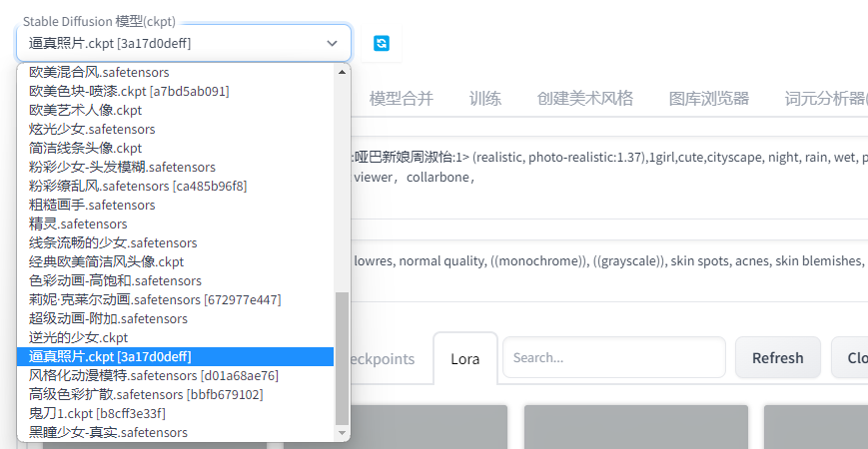This screenshot has width=868, height=449.
Task: Click dropdown list scrollbar down arrow
Action: click(342, 433)
